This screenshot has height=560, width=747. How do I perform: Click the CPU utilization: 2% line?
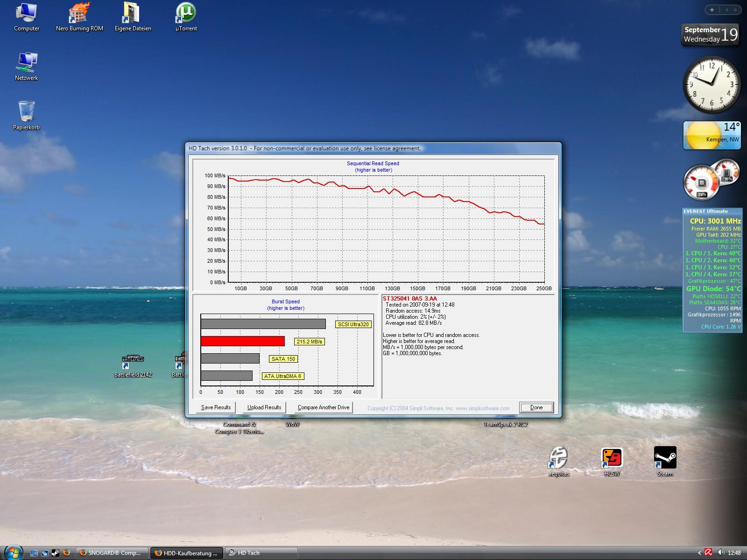[416, 317]
